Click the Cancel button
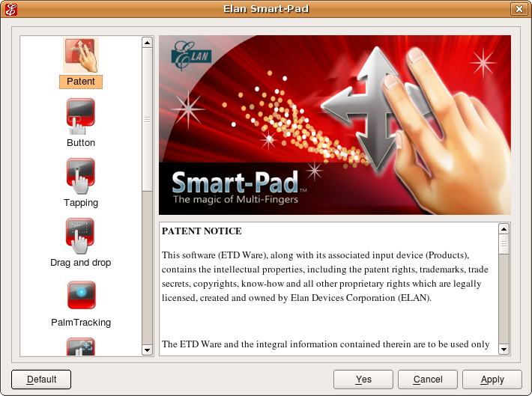 pyautogui.click(x=428, y=380)
